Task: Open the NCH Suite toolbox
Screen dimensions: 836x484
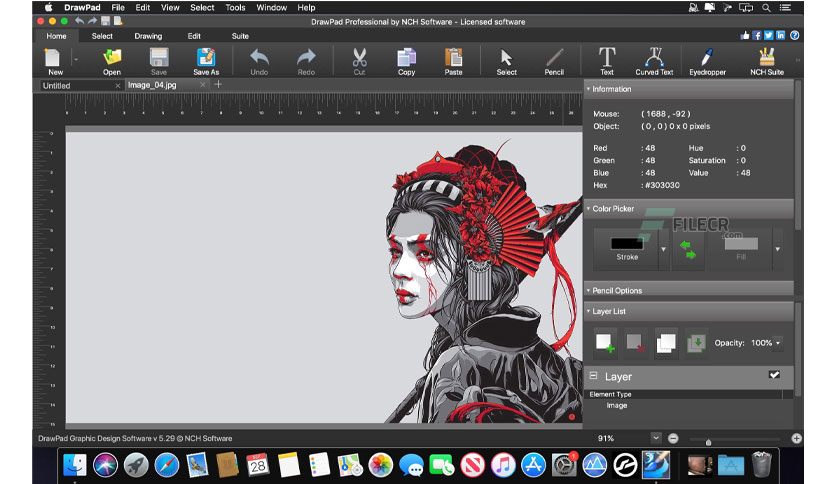Action: pyautogui.click(x=767, y=61)
